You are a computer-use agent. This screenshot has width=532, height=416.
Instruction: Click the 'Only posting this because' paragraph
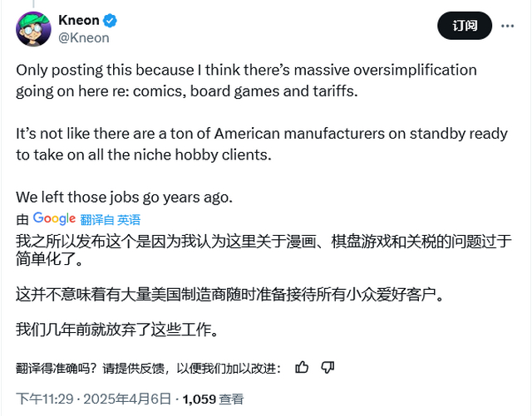point(246,80)
